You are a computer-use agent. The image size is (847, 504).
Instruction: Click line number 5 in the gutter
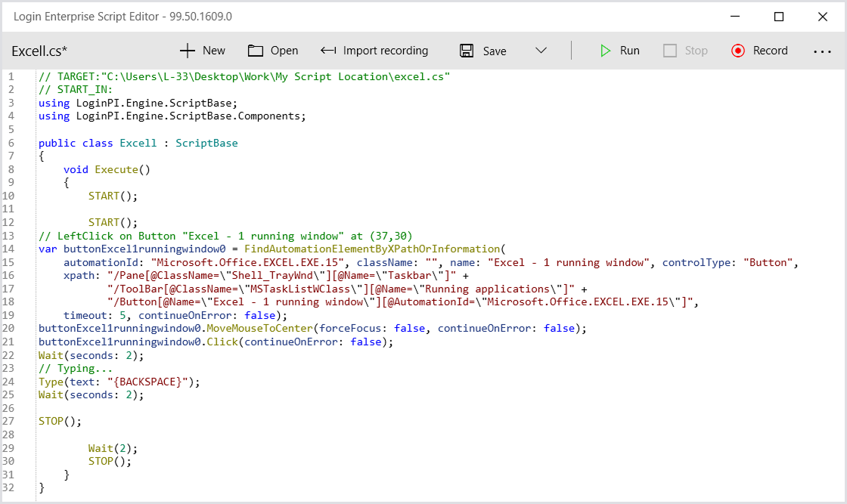coord(11,129)
